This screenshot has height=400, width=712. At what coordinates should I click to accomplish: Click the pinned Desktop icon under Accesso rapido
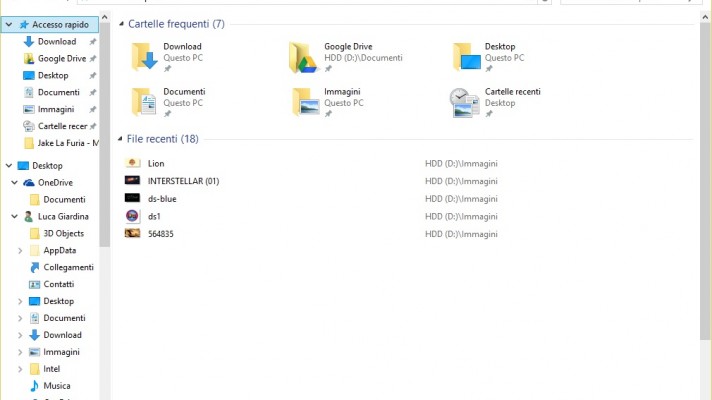point(29,75)
